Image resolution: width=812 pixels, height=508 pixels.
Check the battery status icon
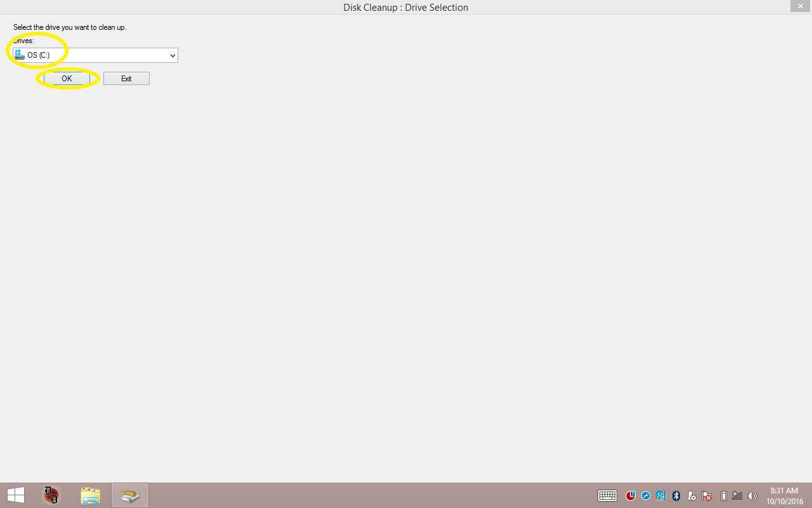click(723, 496)
